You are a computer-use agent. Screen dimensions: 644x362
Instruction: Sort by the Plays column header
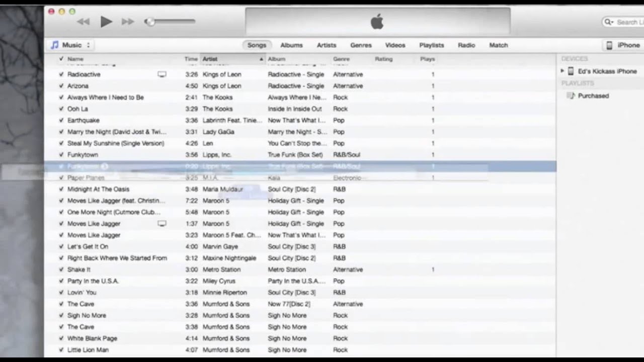click(x=427, y=59)
